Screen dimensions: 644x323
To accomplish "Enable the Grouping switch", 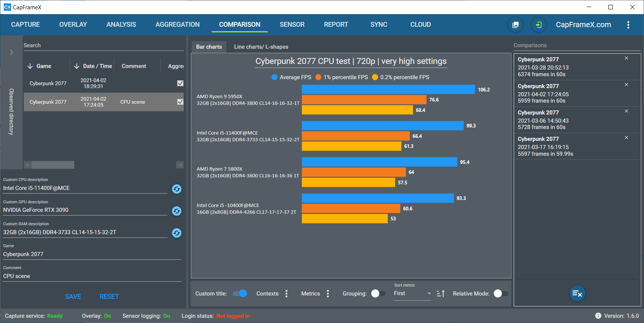I will pyautogui.click(x=378, y=294).
